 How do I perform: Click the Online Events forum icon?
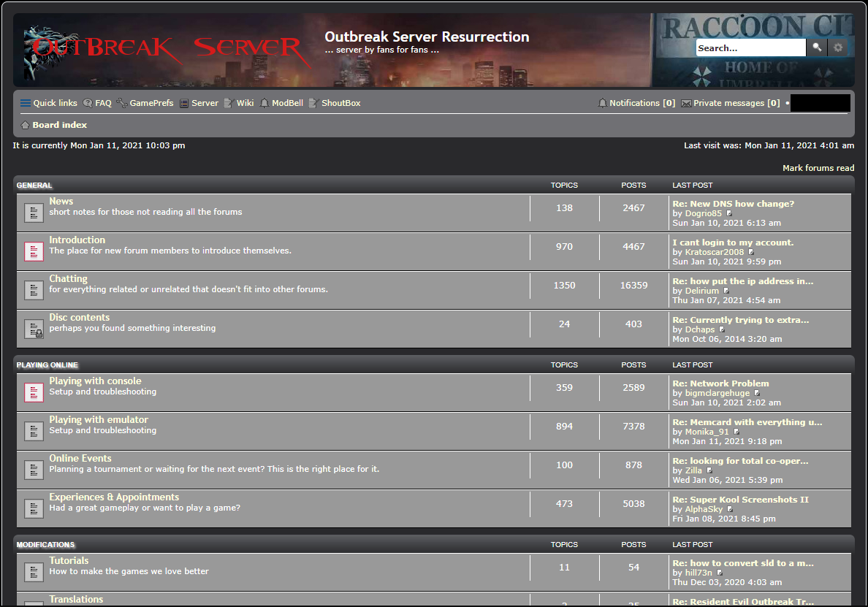(x=34, y=470)
